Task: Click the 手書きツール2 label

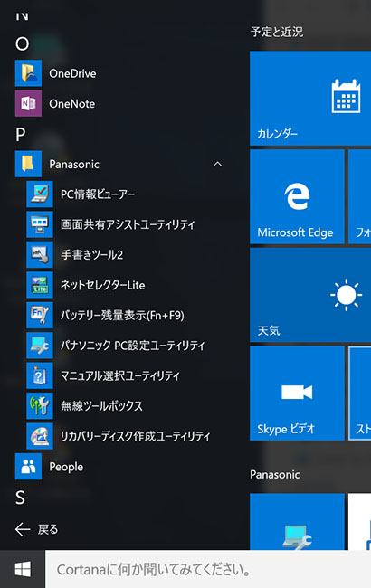Action: click(92, 255)
